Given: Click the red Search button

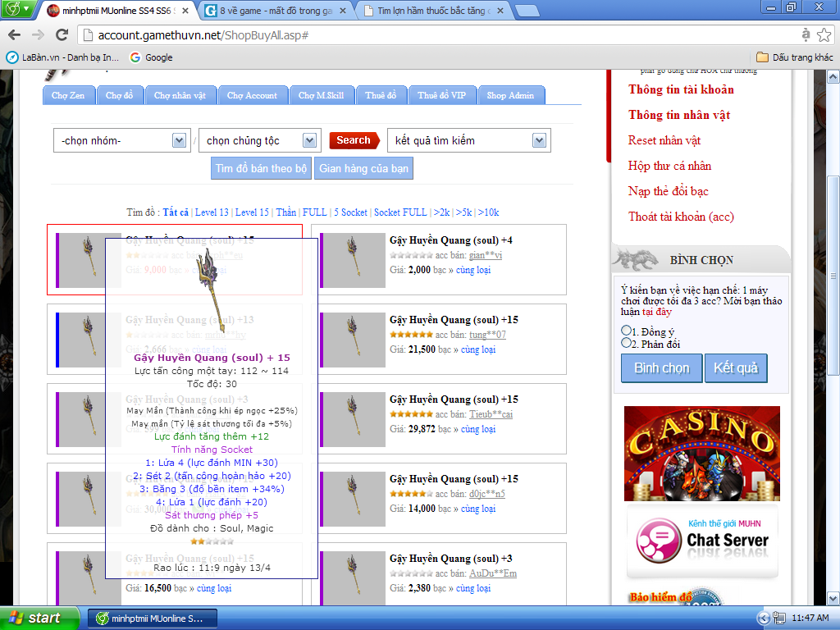Looking at the screenshot, I should pyautogui.click(x=354, y=140).
